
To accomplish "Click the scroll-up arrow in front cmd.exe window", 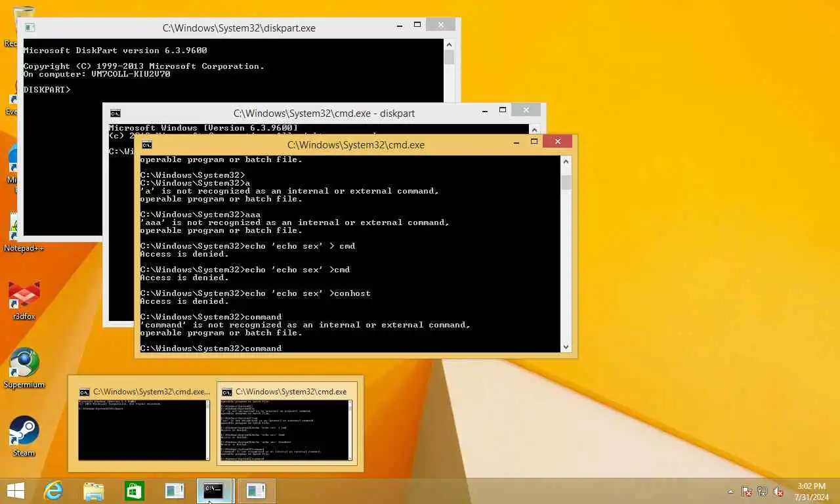I will click(566, 162).
